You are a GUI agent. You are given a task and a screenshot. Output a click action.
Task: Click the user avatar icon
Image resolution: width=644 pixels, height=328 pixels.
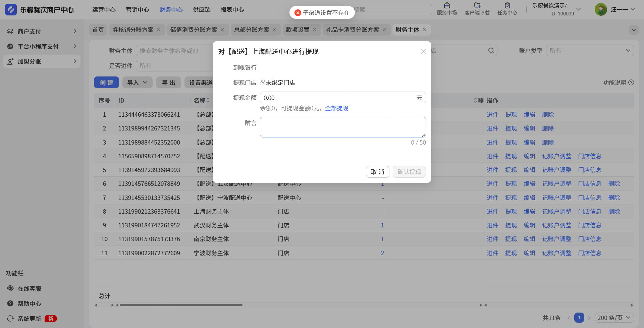click(x=601, y=9)
